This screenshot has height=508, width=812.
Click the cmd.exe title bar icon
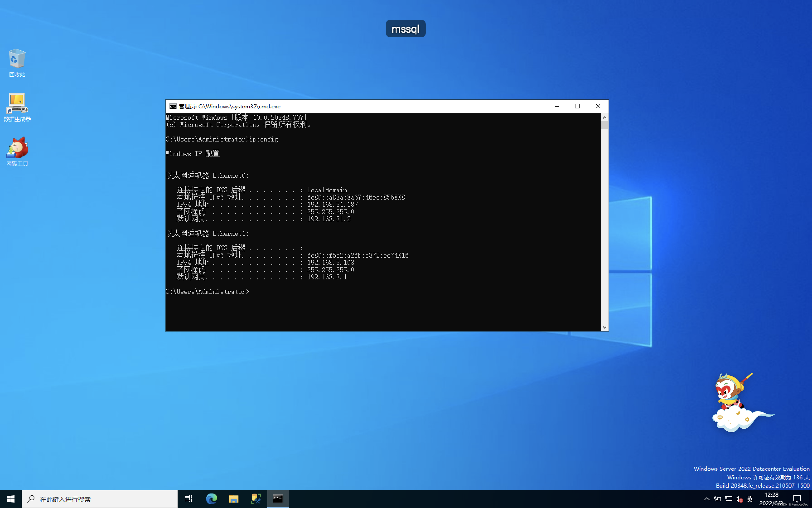point(173,107)
